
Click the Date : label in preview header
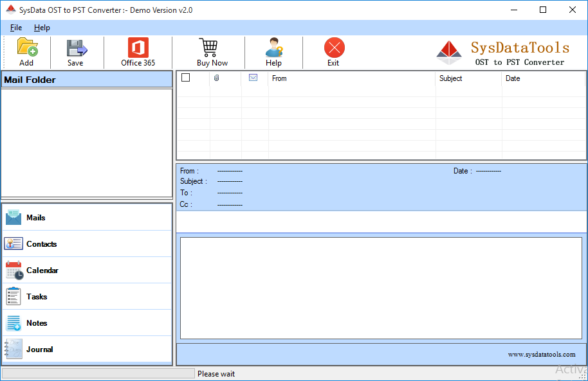tap(463, 171)
